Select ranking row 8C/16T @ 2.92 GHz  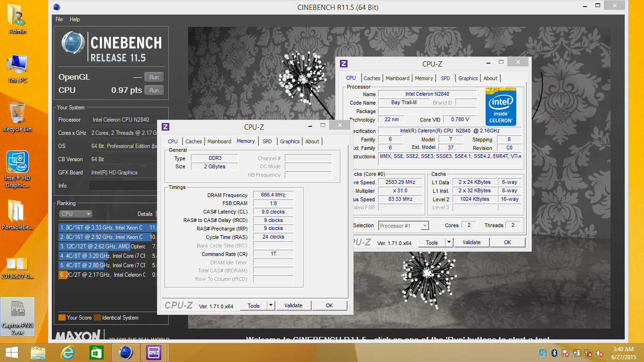coord(108,237)
